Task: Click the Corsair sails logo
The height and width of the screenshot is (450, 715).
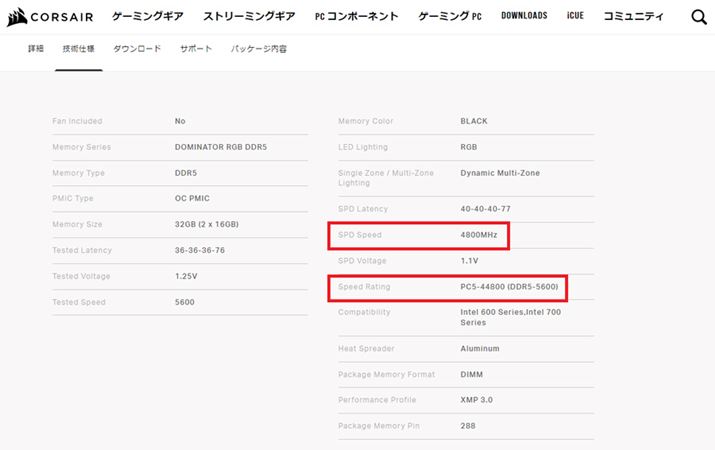Action: coord(17,17)
